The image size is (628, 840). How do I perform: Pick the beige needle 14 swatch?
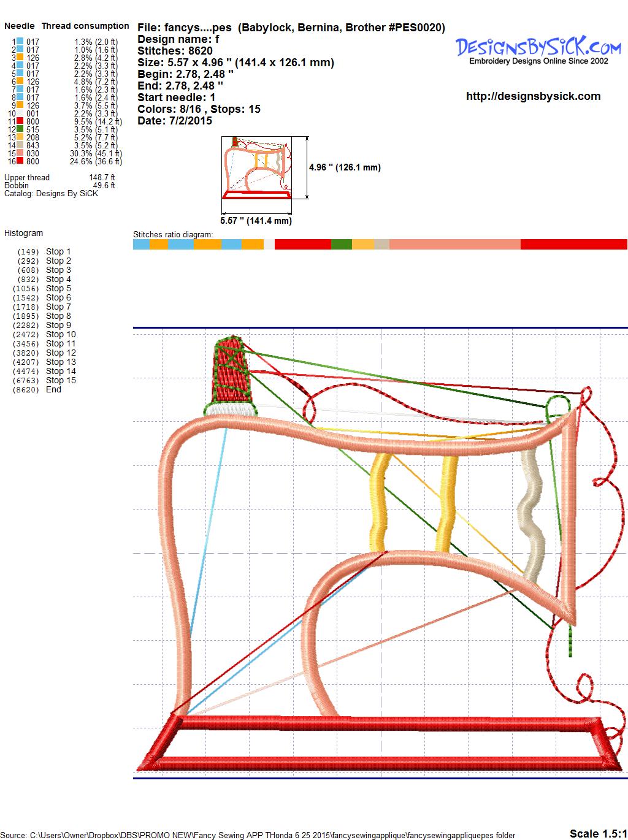[20, 145]
